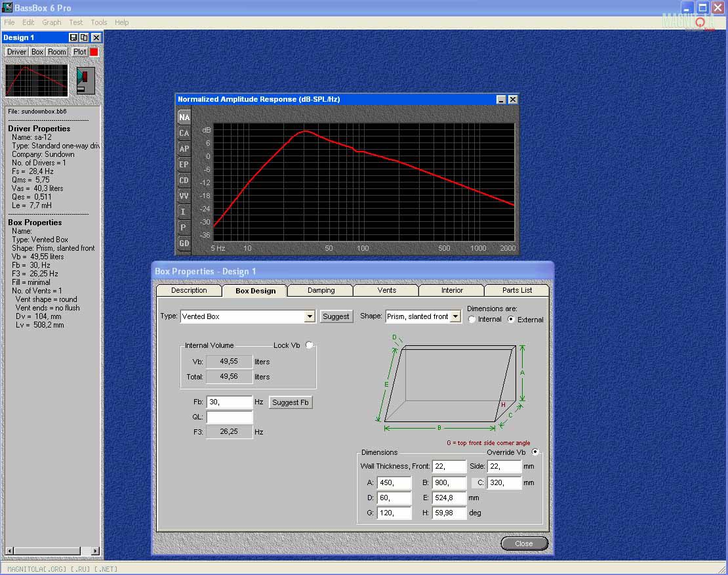Click the Front wall thickness field
This screenshot has width=728, height=575.
449,466
